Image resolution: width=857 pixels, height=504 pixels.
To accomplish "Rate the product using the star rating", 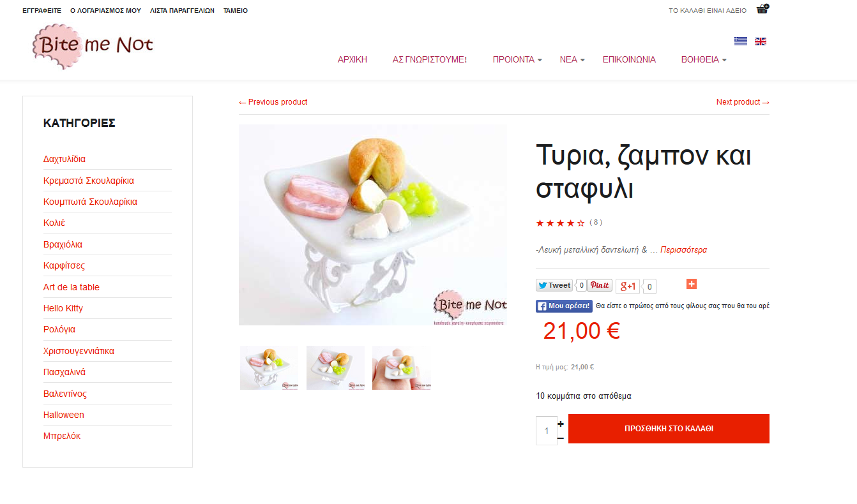I will pyautogui.click(x=560, y=223).
